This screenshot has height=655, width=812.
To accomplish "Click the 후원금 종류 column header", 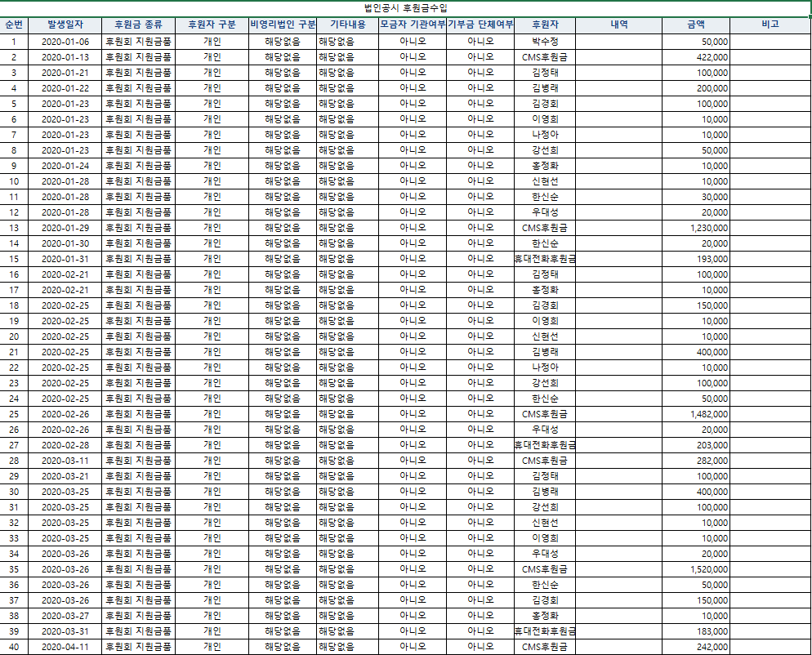I will pyautogui.click(x=138, y=25).
